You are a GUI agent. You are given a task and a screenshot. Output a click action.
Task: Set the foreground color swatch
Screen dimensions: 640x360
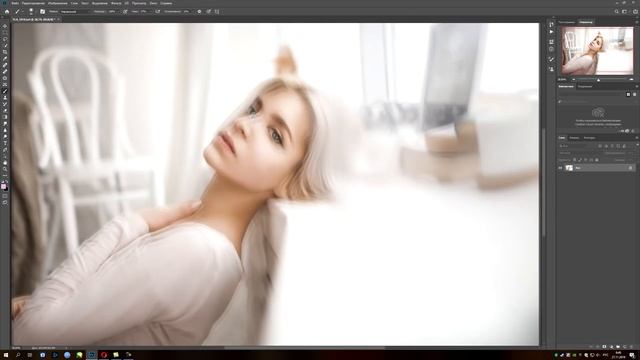4,187
